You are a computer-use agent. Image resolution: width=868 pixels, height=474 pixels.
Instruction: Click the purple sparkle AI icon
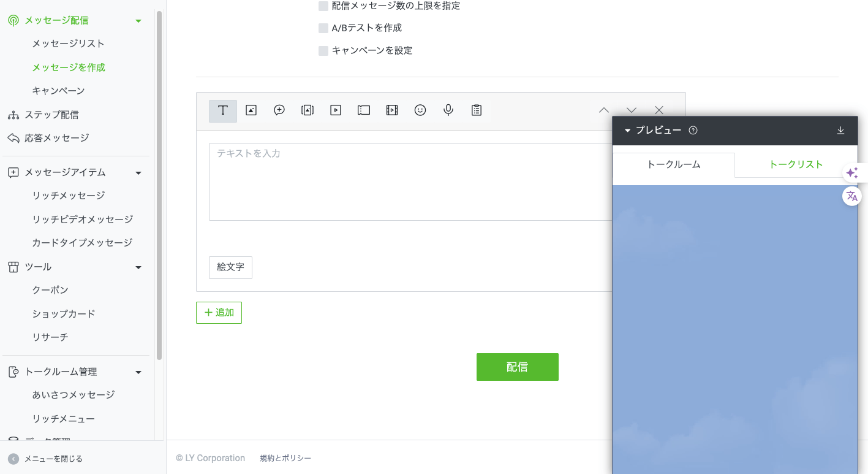point(852,173)
